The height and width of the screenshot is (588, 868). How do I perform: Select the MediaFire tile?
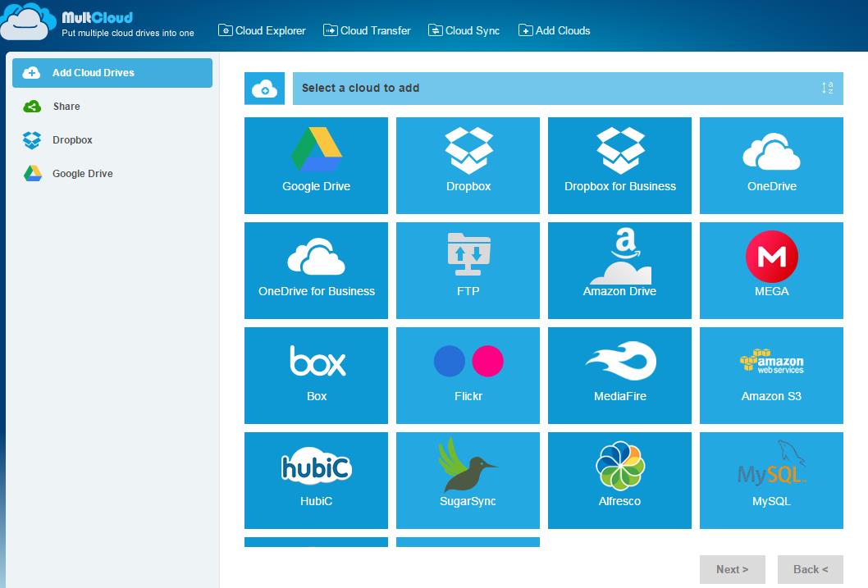click(x=619, y=376)
